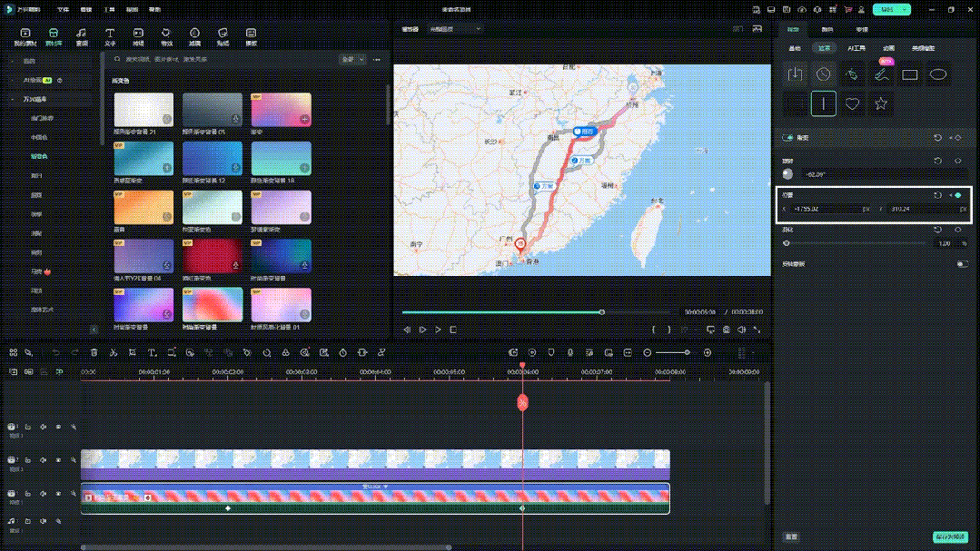Click the fullscreen preview icon
The height and width of the screenshot is (551, 980).
[757, 330]
